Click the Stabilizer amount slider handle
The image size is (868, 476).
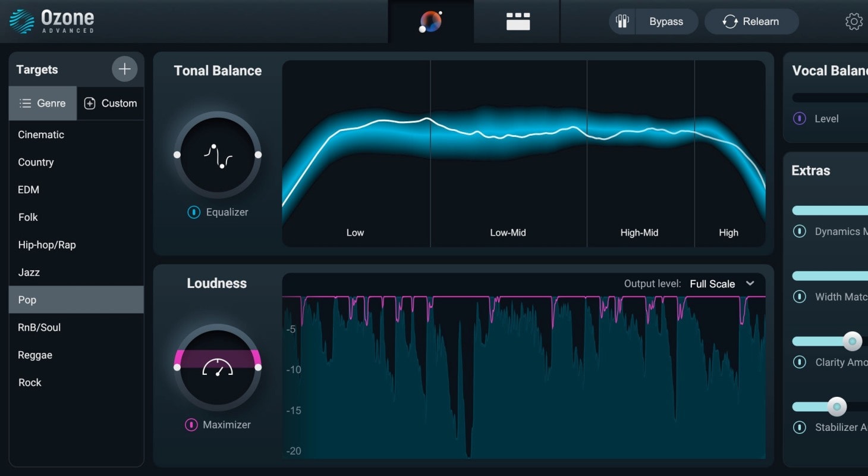[x=836, y=407]
